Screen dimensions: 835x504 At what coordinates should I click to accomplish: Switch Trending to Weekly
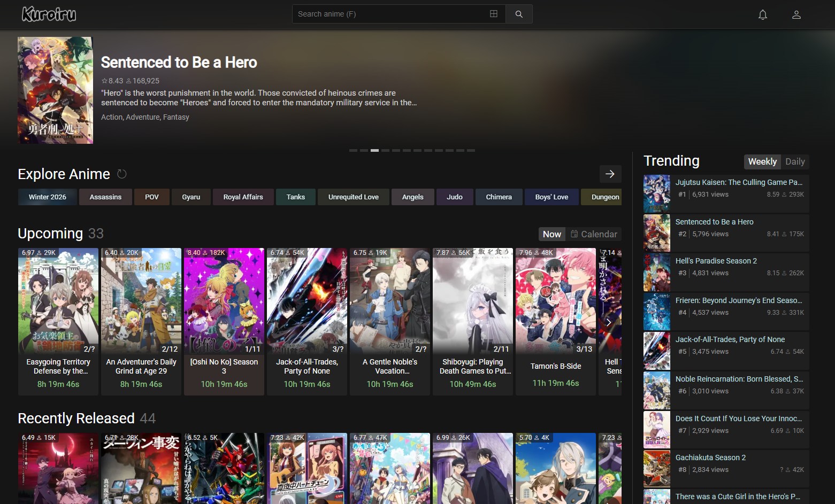[x=762, y=161]
